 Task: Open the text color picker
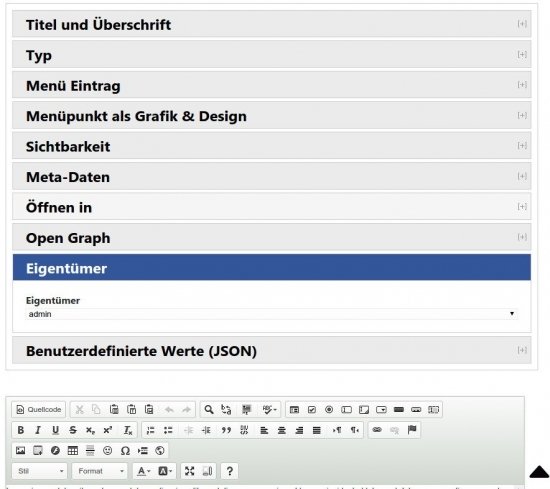pos(143,471)
